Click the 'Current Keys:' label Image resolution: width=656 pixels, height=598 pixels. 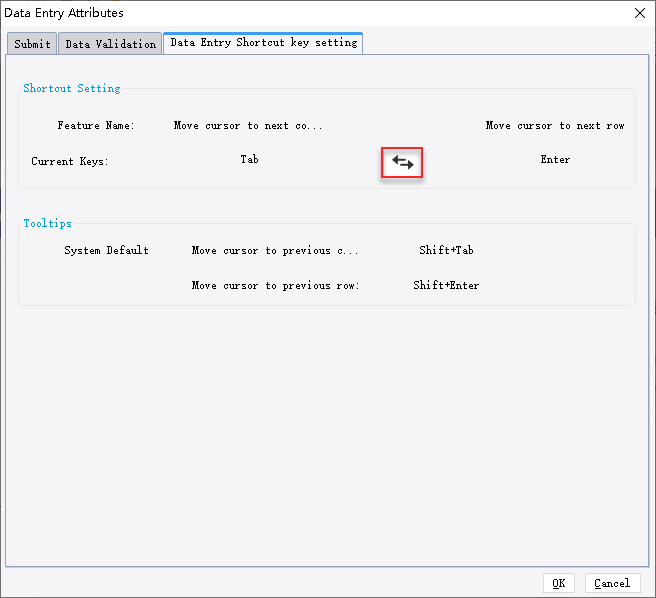click(x=70, y=162)
